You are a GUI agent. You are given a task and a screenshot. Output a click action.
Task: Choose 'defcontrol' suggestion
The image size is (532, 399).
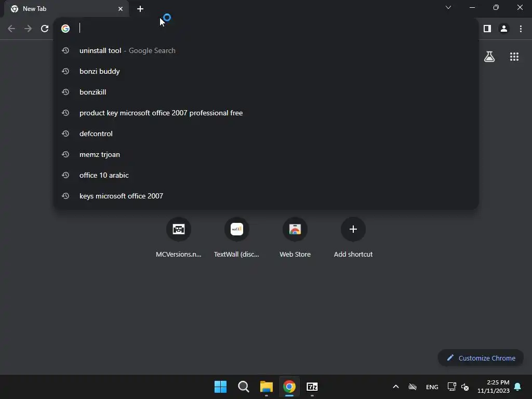[267, 134]
